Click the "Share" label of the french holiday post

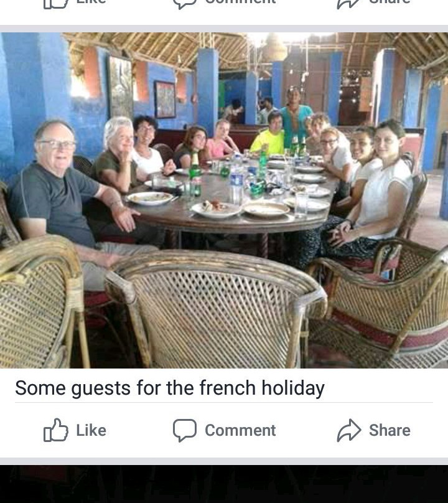390,430
